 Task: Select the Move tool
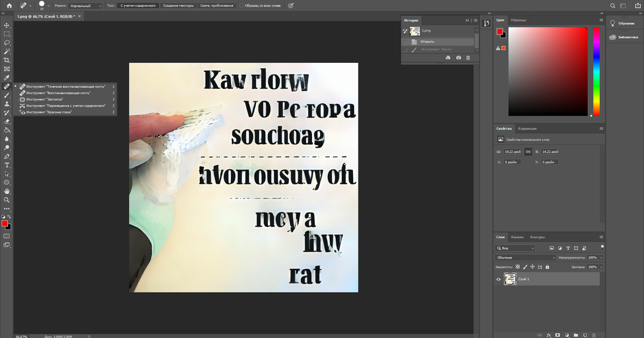7,25
